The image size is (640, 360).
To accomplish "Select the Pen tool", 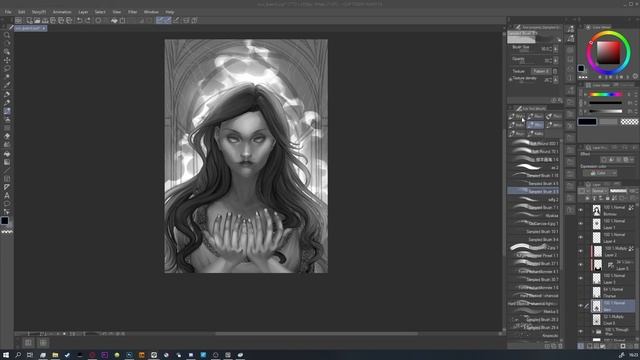I will (7, 94).
